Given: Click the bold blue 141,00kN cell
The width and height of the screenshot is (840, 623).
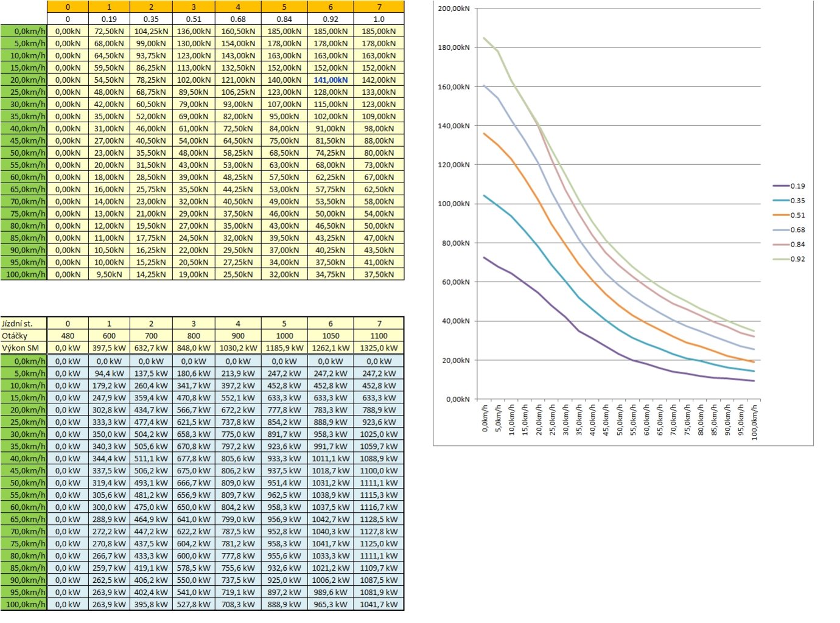Looking at the screenshot, I should [x=331, y=80].
